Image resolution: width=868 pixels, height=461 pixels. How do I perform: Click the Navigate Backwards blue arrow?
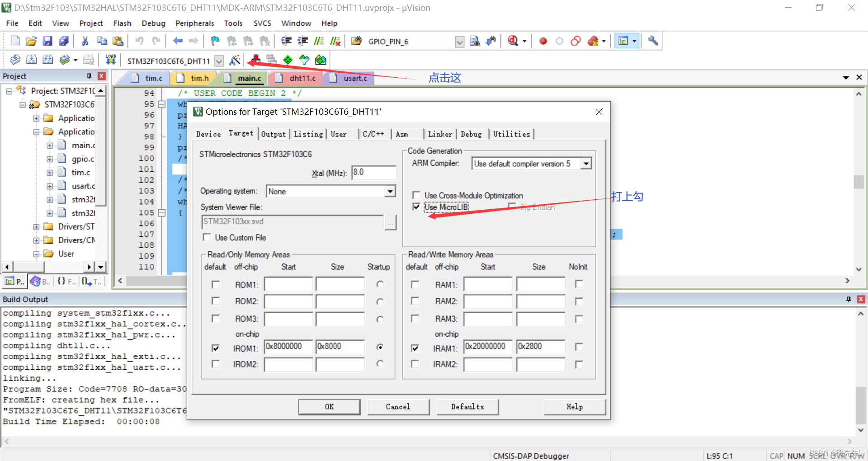pos(178,41)
